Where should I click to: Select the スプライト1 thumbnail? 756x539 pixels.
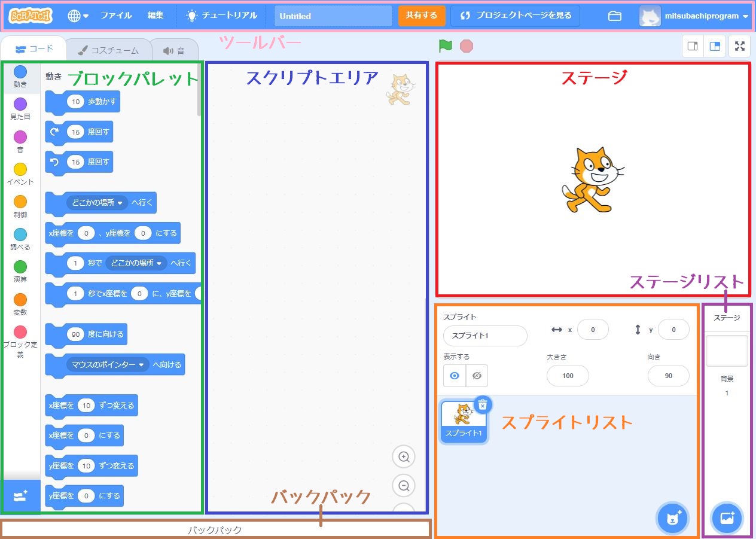pyautogui.click(x=464, y=421)
